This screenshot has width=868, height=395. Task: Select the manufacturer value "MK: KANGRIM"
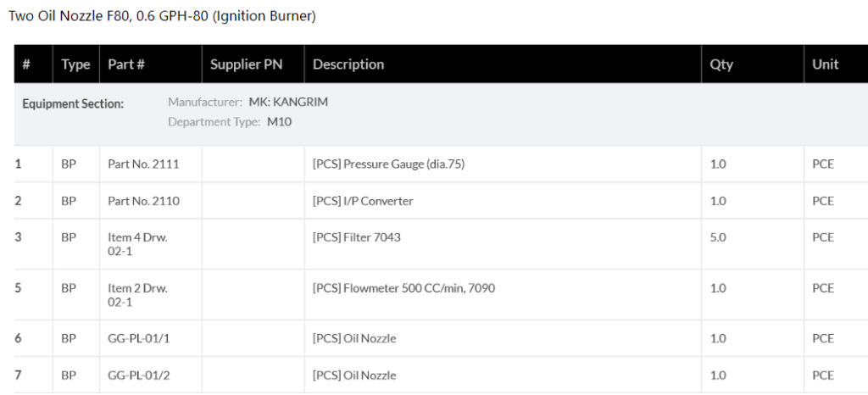coord(288,103)
